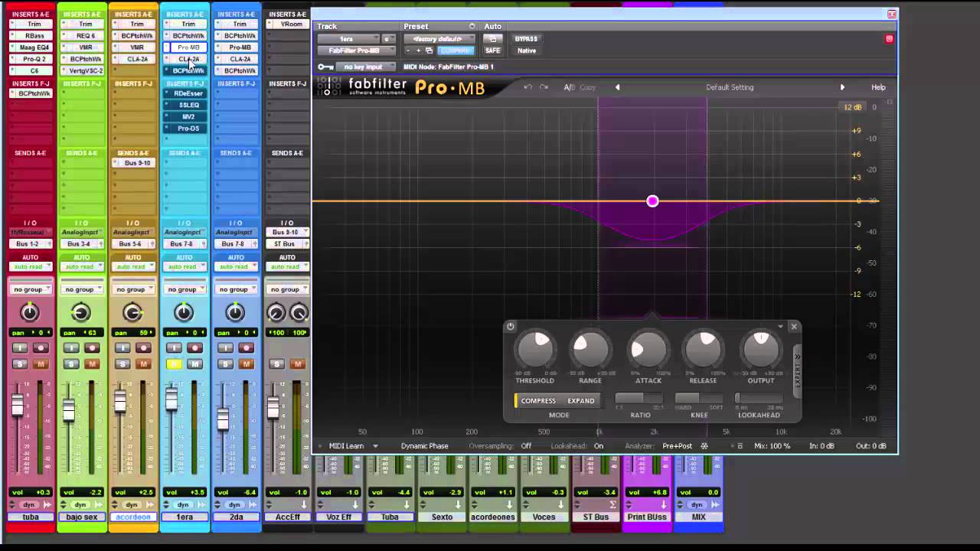
Task: Click the RDeEsser insert on 1era track
Action: tap(188, 93)
